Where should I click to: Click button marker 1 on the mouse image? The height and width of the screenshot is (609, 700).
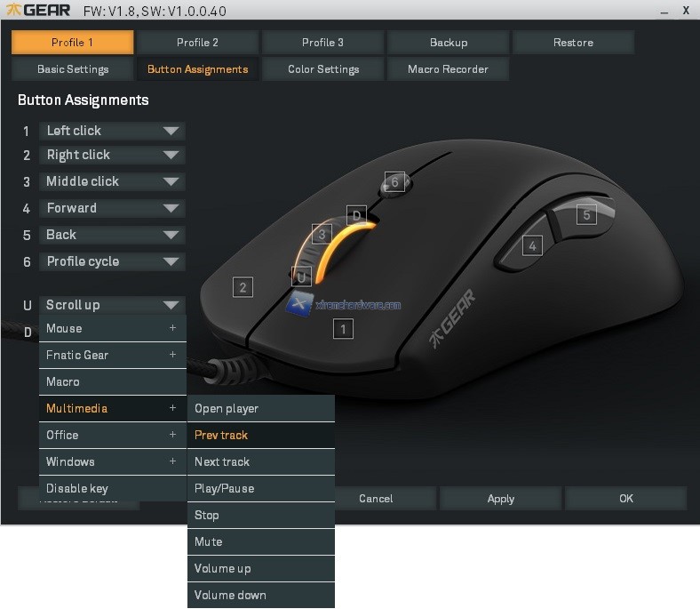[x=343, y=329]
